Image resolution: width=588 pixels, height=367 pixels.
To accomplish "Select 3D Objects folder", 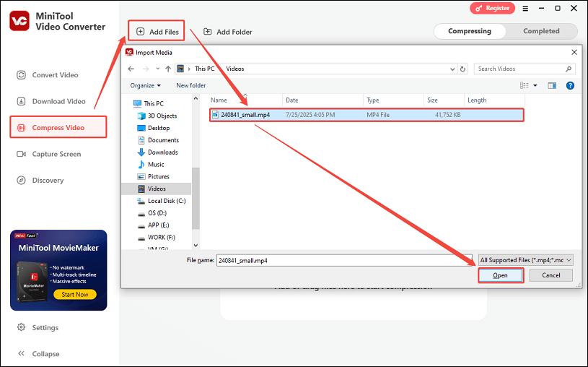I will (x=157, y=116).
